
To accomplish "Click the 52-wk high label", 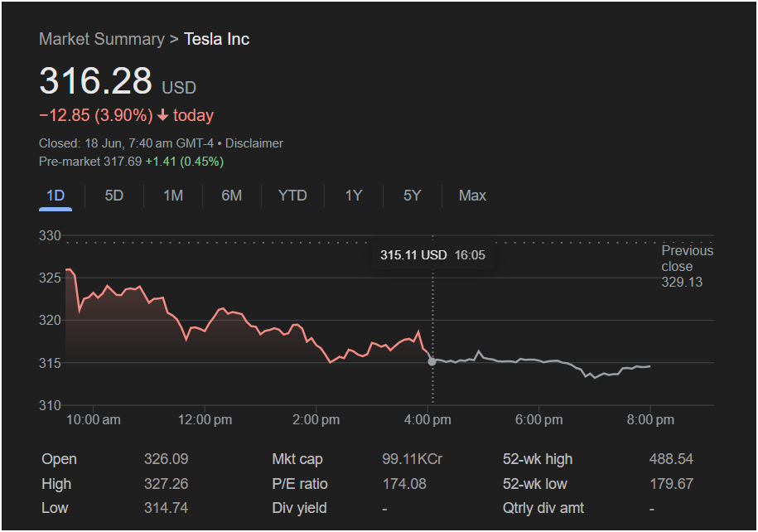I will 538,459.
